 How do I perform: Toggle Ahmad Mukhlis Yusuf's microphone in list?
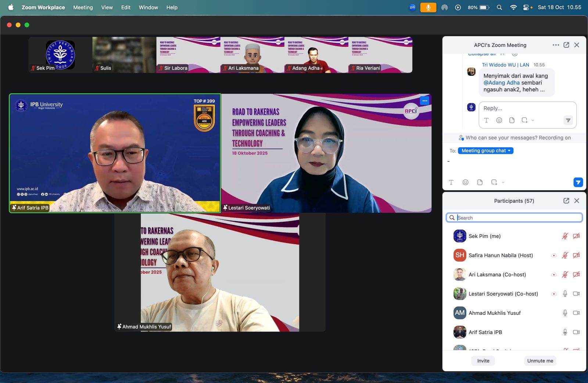(565, 313)
